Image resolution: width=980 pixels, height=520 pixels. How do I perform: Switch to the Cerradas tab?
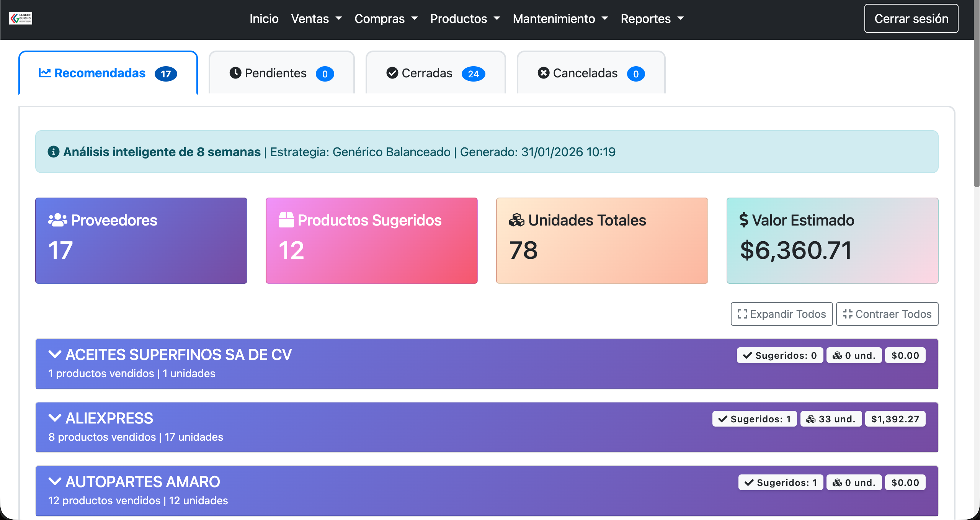[427, 73]
